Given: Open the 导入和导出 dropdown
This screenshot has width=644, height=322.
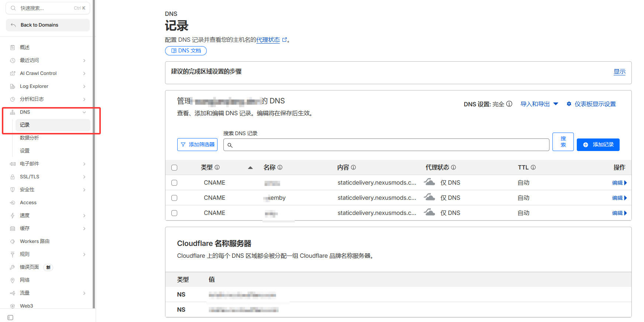Looking at the screenshot, I should [539, 104].
